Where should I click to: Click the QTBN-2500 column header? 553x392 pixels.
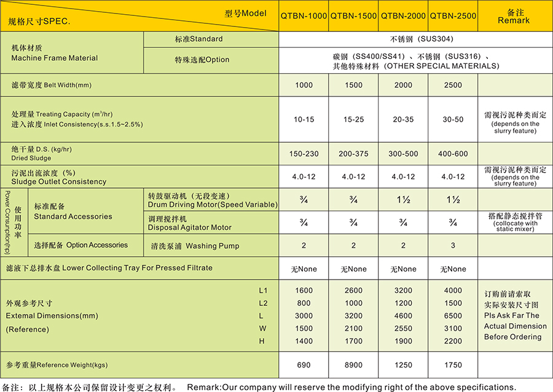pos(453,16)
